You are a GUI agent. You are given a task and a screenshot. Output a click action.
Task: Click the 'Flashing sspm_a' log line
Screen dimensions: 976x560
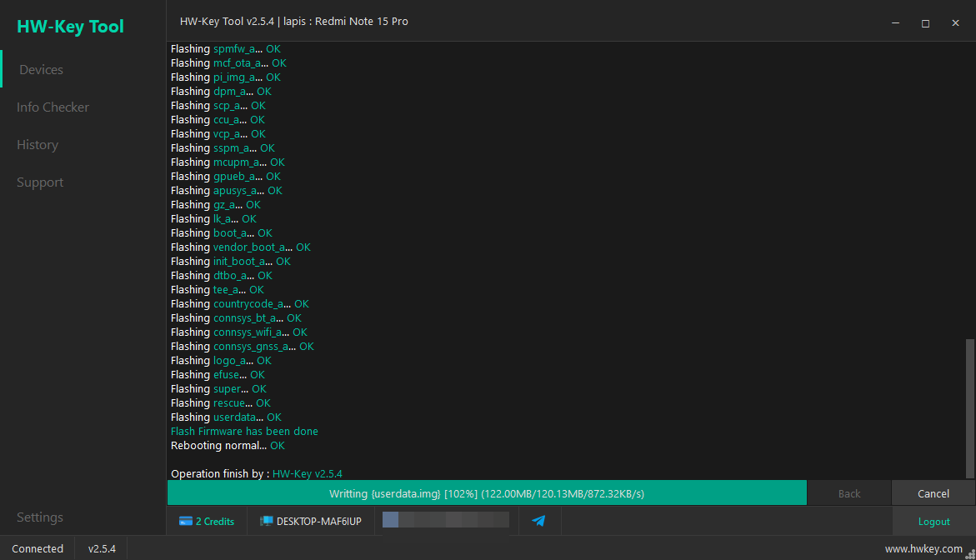pos(223,148)
